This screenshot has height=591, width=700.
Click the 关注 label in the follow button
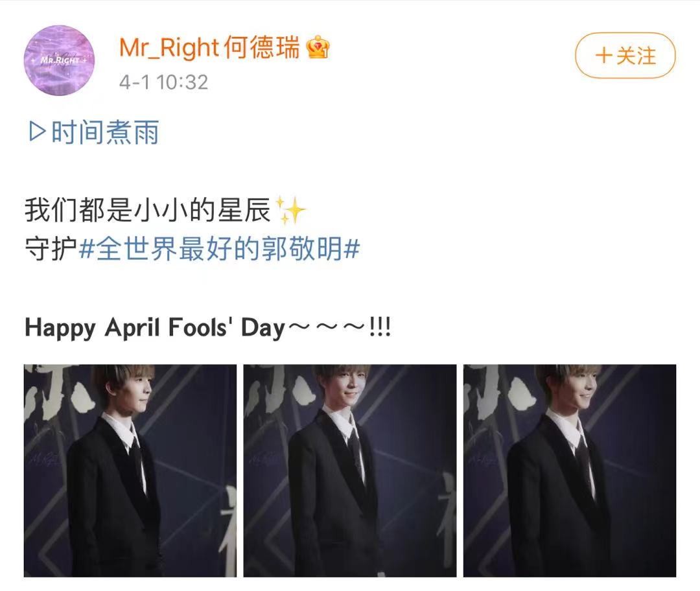click(636, 56)
